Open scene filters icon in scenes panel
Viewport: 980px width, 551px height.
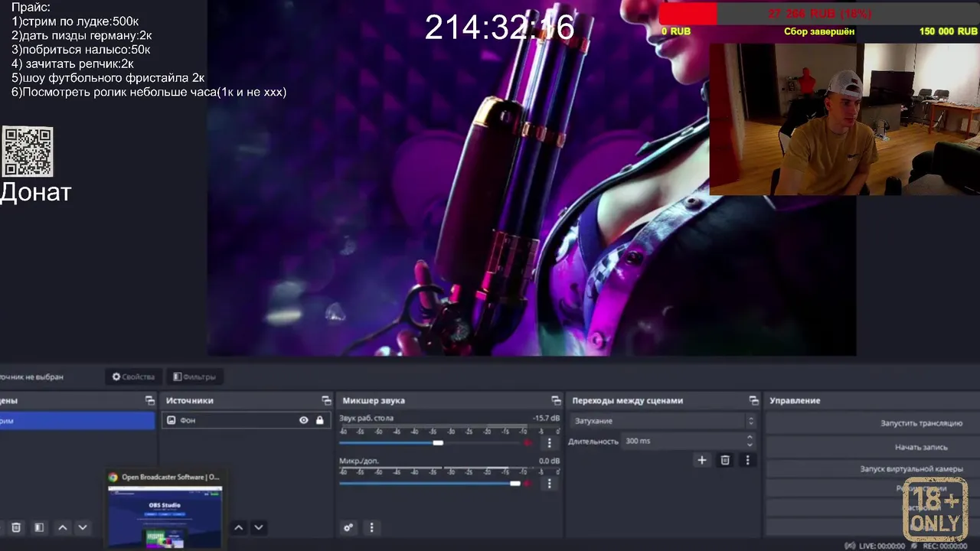click(39, 527)
